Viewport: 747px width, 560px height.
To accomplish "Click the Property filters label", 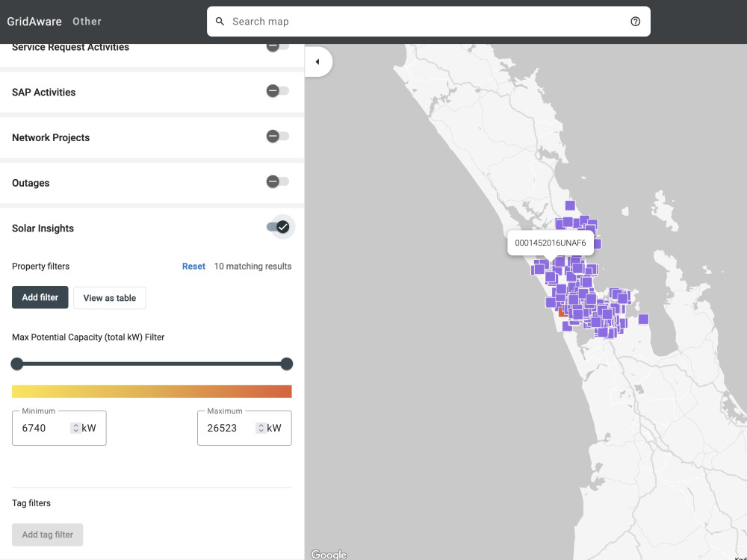I will pos(40,267).
